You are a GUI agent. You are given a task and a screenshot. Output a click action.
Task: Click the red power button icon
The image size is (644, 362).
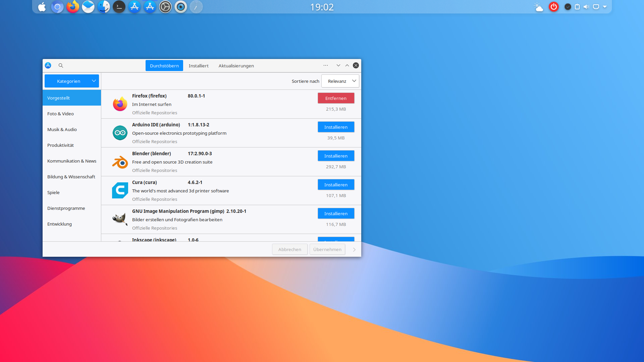click(x=554, y=7)
